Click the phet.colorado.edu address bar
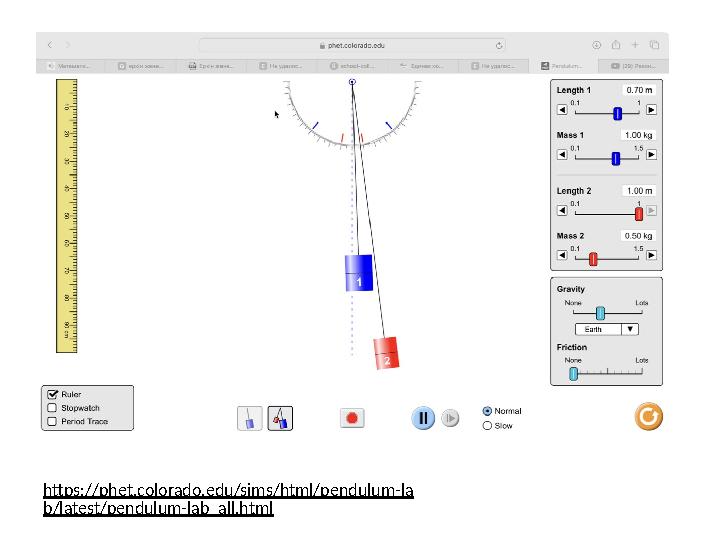The width and height of the screenshot is (720, 540). point(352,45)
